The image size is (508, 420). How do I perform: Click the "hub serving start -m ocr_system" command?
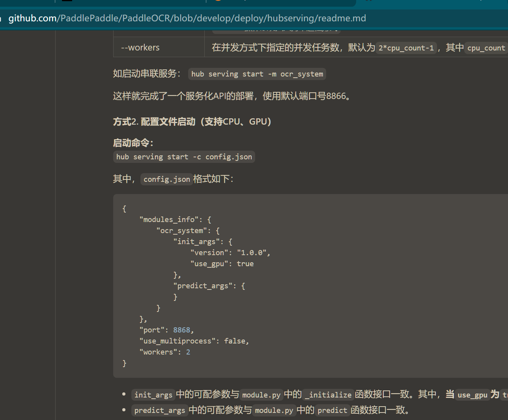point(257,74)
